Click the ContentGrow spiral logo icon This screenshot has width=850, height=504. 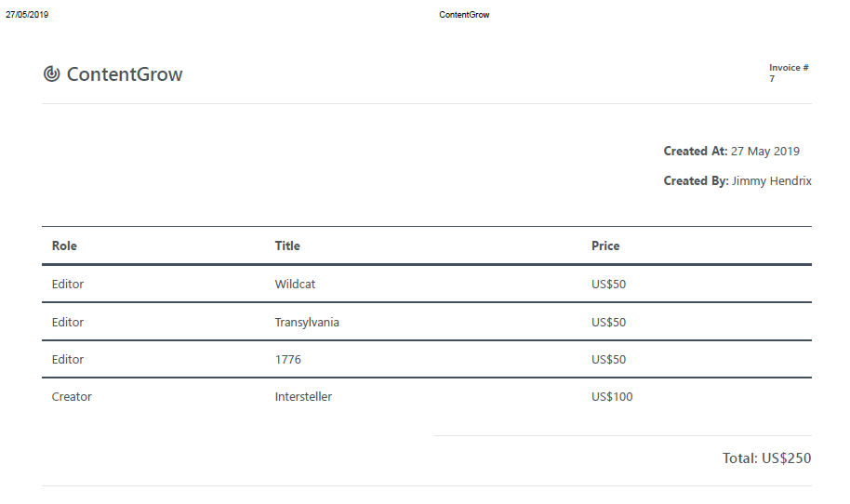pyautogui.click(x=52, y=74)
